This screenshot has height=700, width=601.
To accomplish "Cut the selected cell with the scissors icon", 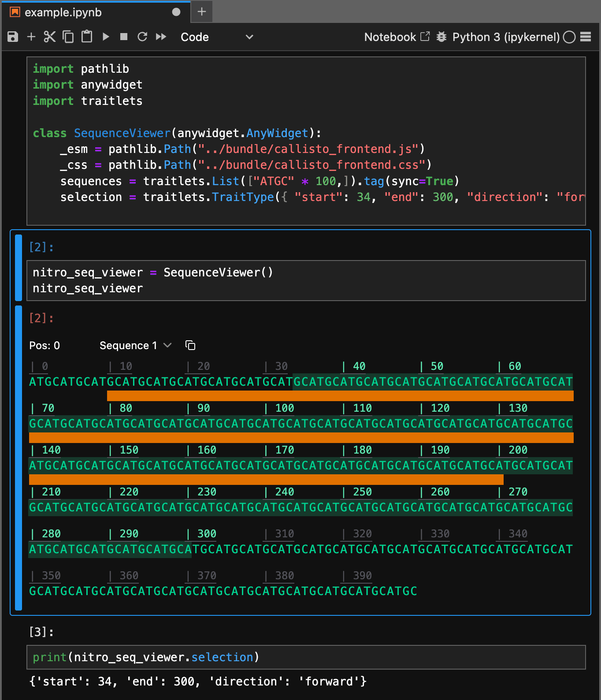I will pyautogui.click(x=50, y=37).
